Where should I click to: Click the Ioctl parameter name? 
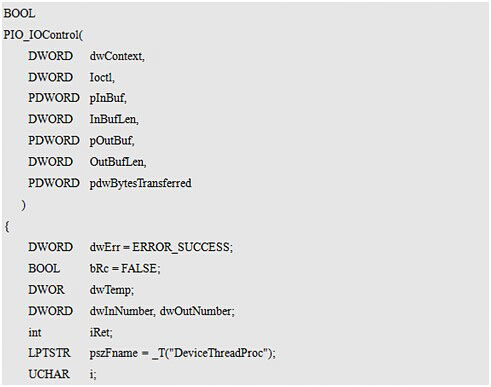click(101, 78)
